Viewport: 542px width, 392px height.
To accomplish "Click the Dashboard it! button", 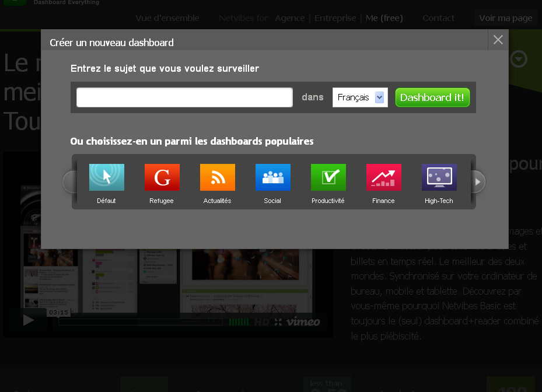I will [432, 97].
